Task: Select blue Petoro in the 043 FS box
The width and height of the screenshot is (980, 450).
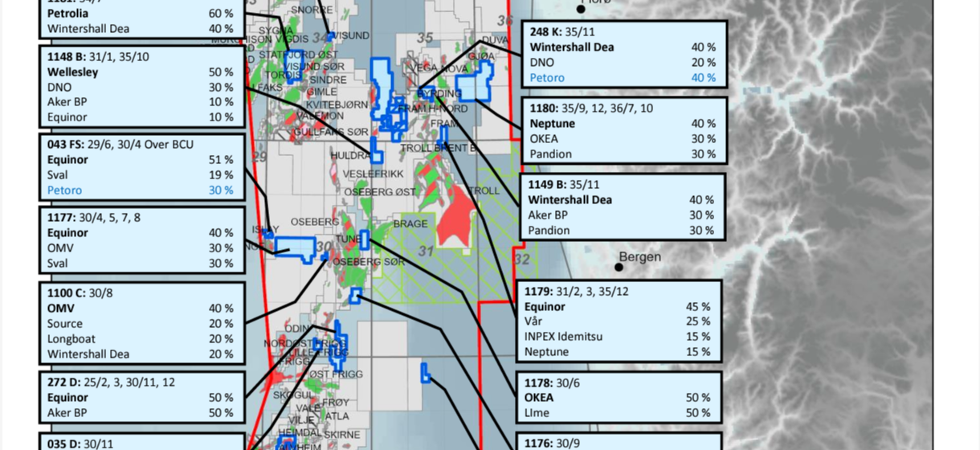Action: tap(64, 190)
